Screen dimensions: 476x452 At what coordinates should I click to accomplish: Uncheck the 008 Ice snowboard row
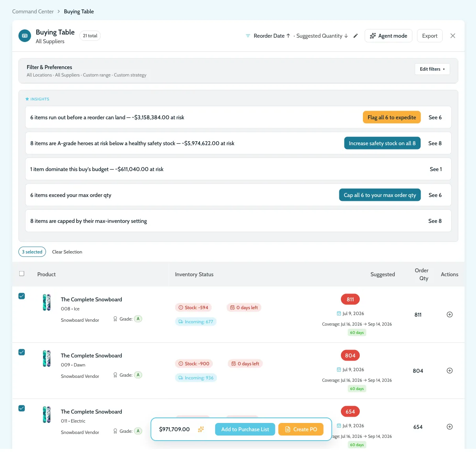(x=22, y=296)
